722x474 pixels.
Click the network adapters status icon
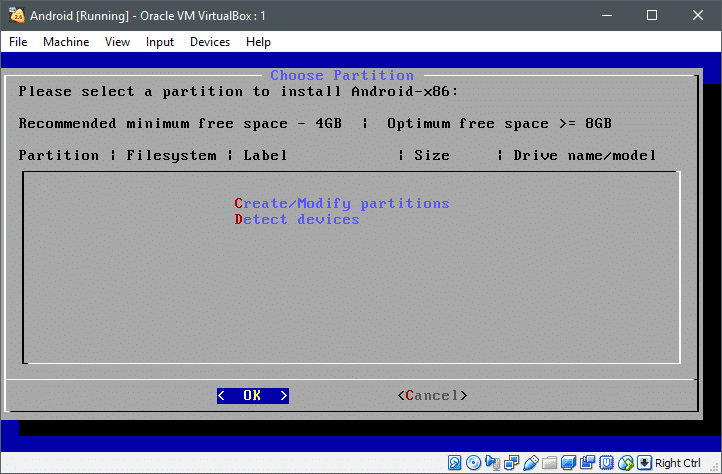pyautogui.click(x=512, y=463)
